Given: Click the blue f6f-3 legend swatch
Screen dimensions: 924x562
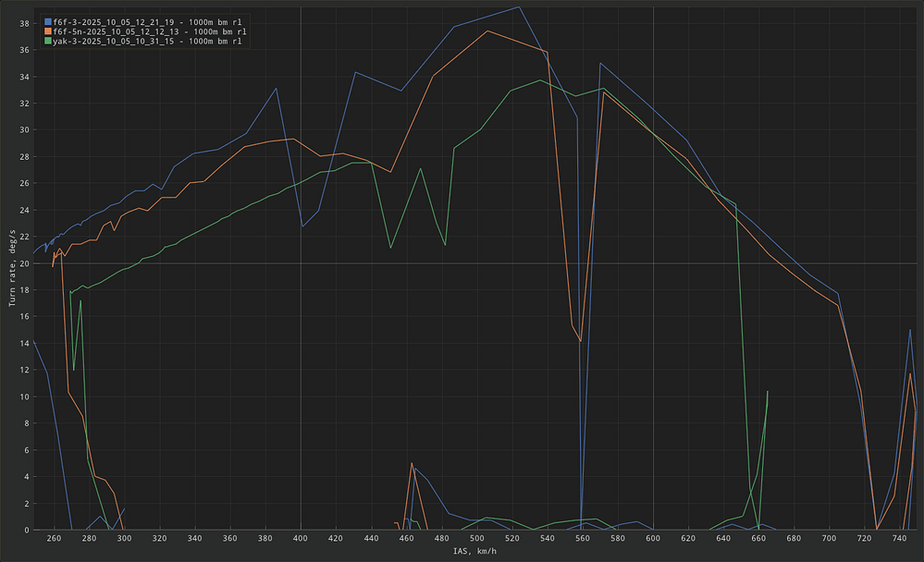Looking at the screenshot, I should coord(48,20).
